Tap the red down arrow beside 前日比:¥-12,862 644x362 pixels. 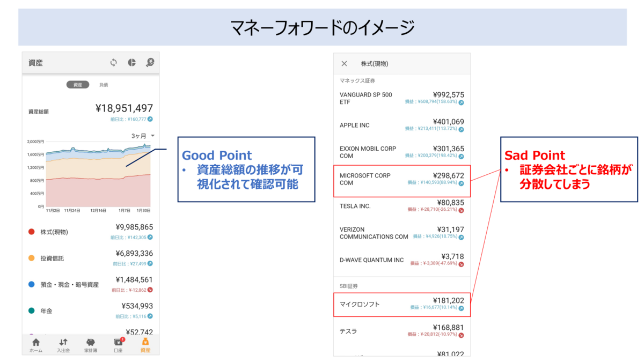150,290
